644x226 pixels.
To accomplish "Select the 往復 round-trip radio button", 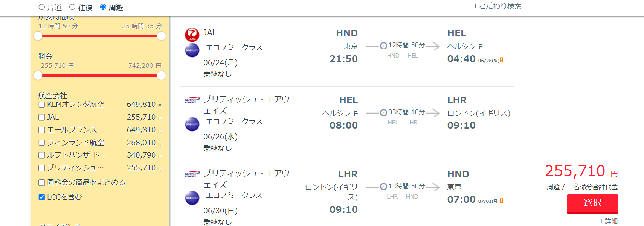I will (72, 7).
